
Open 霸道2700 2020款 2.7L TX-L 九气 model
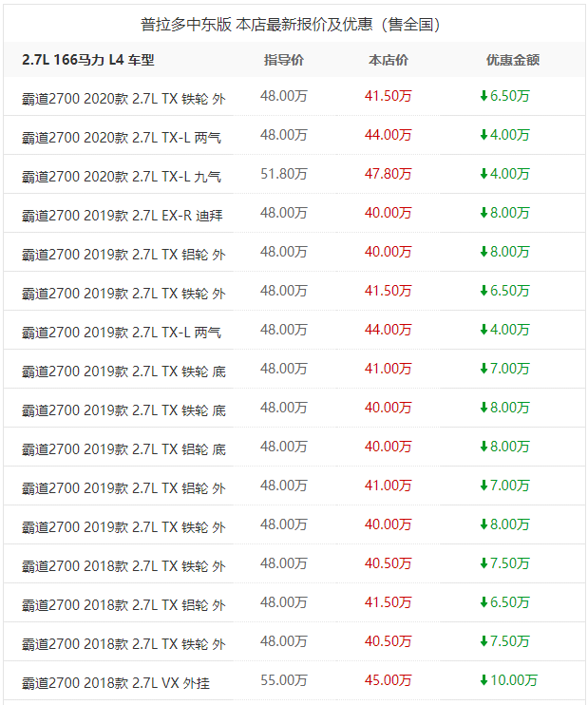[122, 174]
